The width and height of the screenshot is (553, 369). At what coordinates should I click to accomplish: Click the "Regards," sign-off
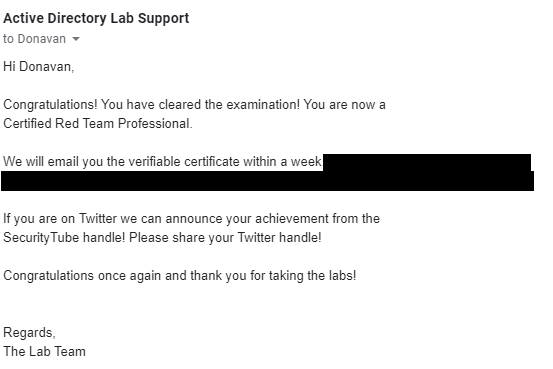tap(29, 333)
